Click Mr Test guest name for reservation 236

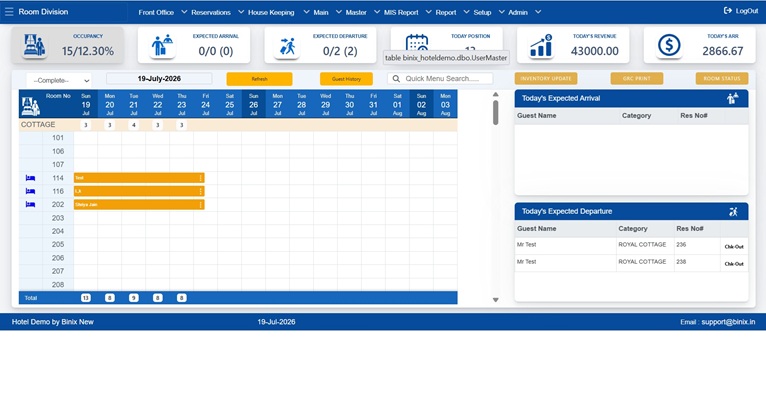click(527, 244)
